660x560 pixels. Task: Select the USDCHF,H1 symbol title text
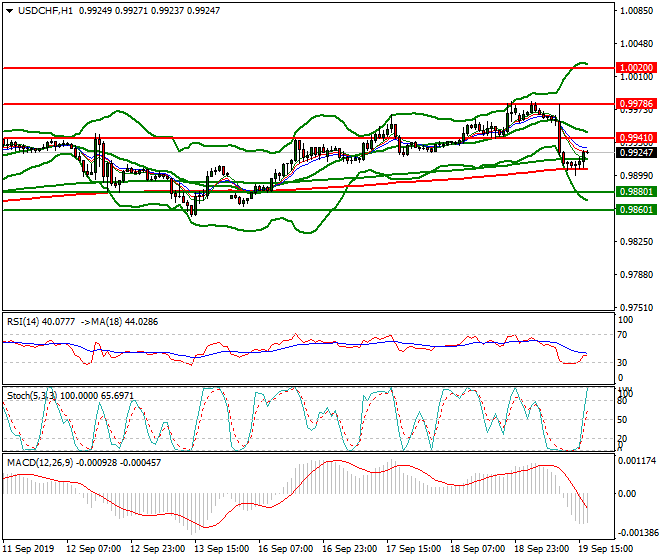[x=45, y=11]
